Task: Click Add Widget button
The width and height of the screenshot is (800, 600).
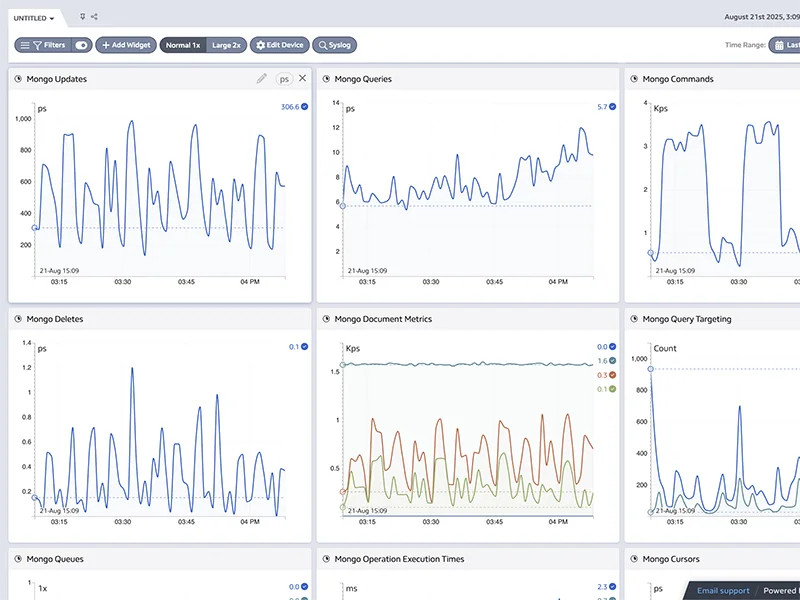Action: pyautogui.click(x=126, y=45)
